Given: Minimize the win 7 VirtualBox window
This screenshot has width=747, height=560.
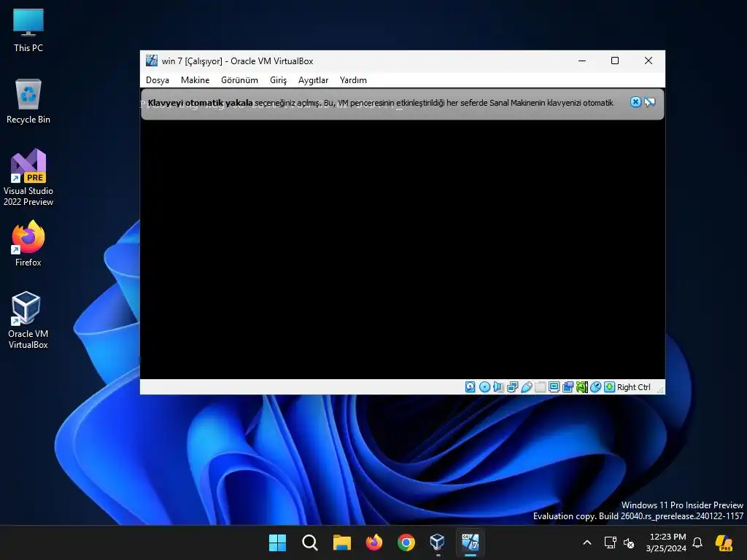Looking at the screenshot, I should [x=582, y=61].
